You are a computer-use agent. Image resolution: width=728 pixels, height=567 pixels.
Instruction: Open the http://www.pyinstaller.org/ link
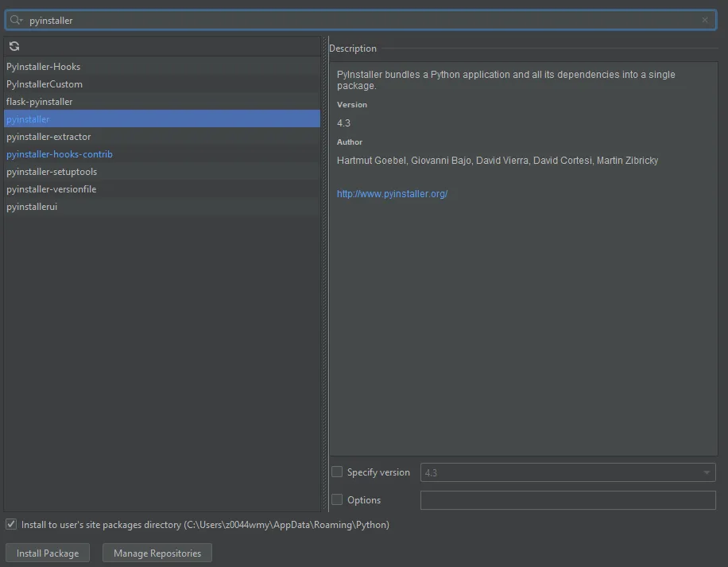[x=392, y=194]
